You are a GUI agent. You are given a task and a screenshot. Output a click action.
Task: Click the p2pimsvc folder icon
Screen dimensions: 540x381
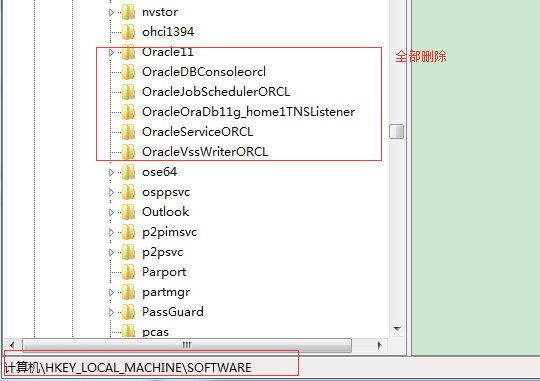click(128, 232)
